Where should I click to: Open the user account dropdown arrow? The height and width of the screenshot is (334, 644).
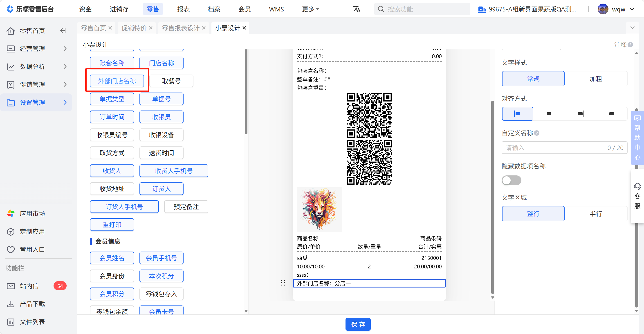632,9
